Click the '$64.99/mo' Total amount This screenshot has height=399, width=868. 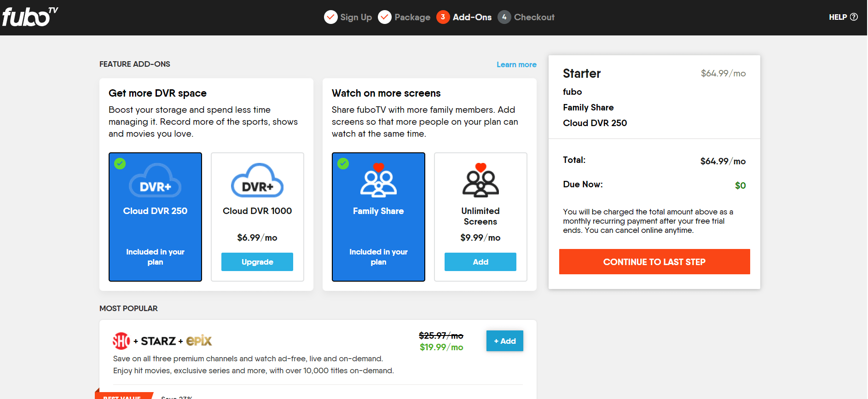coord(723,161)
